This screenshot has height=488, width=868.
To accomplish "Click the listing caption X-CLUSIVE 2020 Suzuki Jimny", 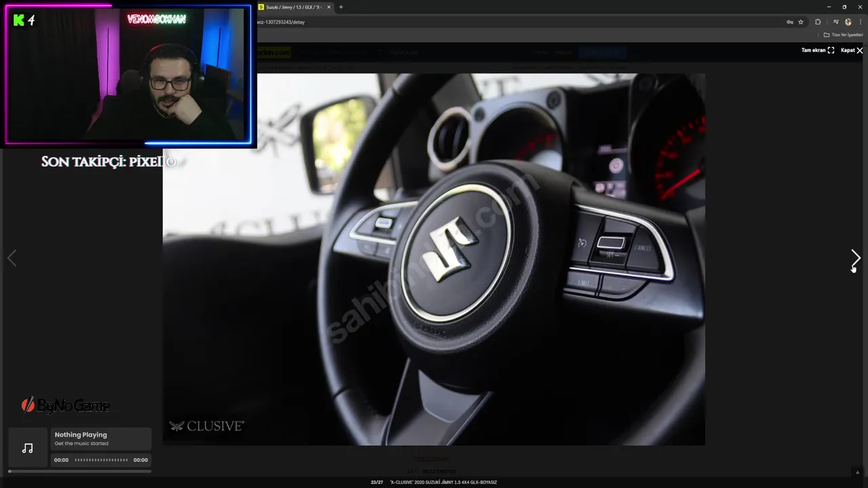I will click(x=443, y=482).
